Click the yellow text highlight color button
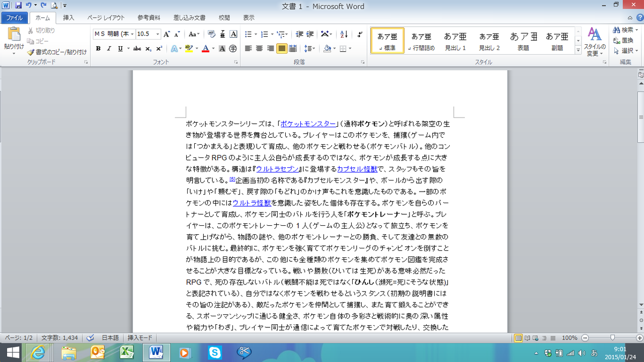This screenshot has height=362, width=644. [189, 49]
